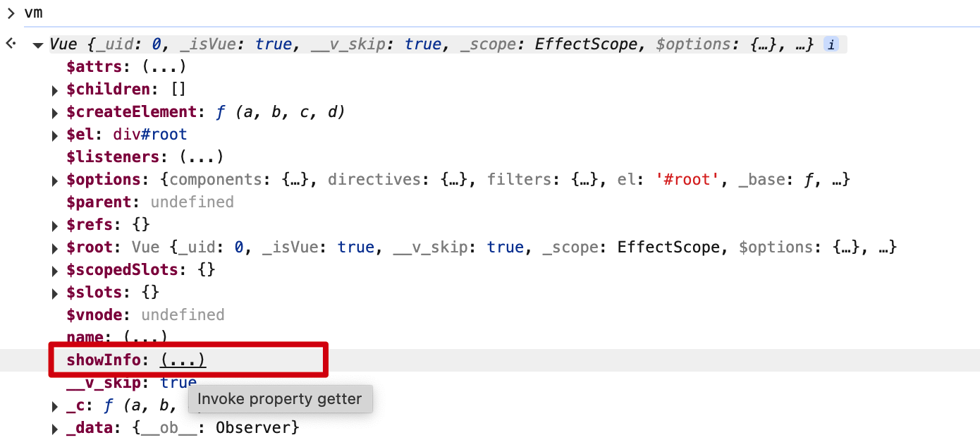Viewport: 980px width, 440px height.
Task: Expand the _data Observer object
Action: click(x=55, y=429)
